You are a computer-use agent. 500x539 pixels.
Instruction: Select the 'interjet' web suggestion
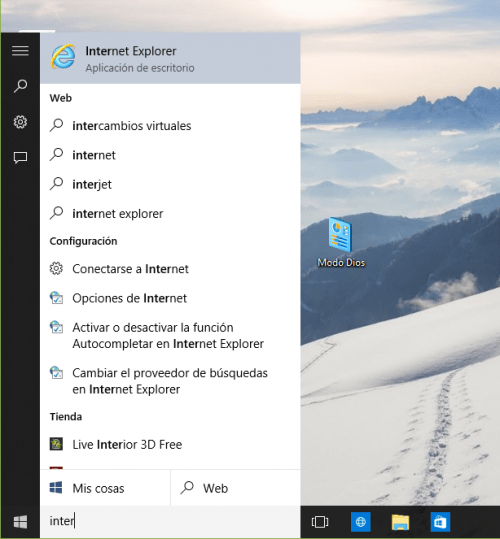[170, 184]
